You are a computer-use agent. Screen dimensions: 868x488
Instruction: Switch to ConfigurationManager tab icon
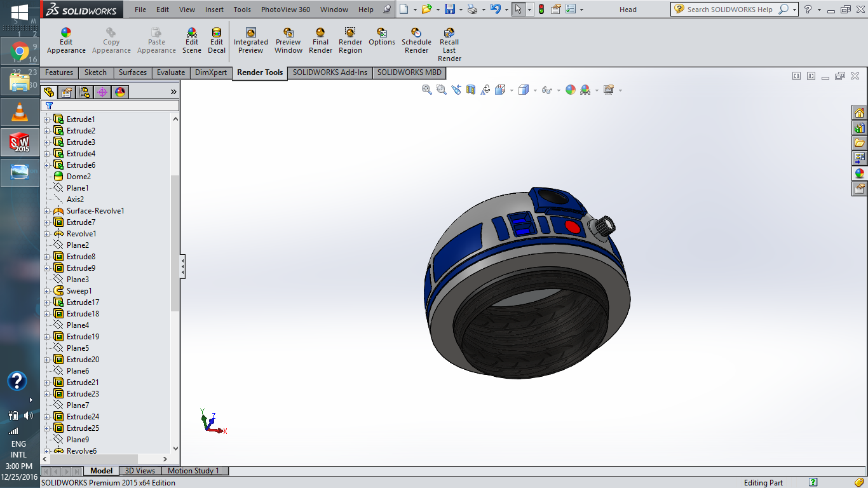(x=85, y=92)
